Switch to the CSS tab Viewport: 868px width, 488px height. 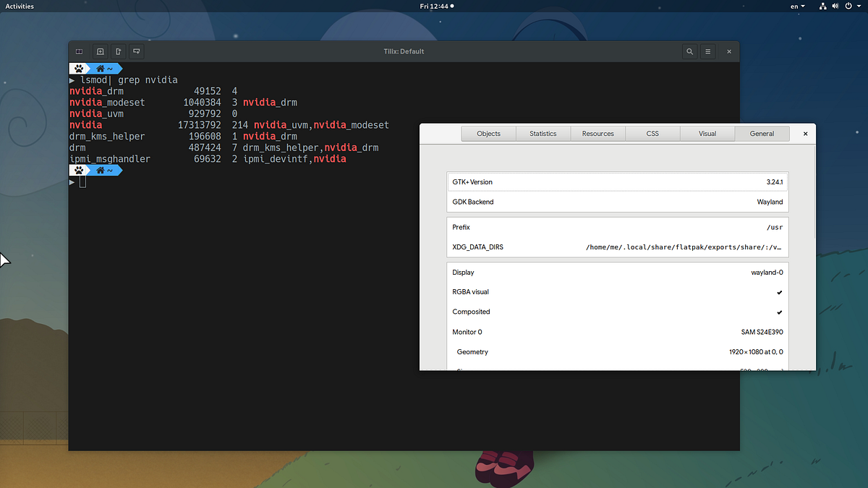tap(652, 133)
